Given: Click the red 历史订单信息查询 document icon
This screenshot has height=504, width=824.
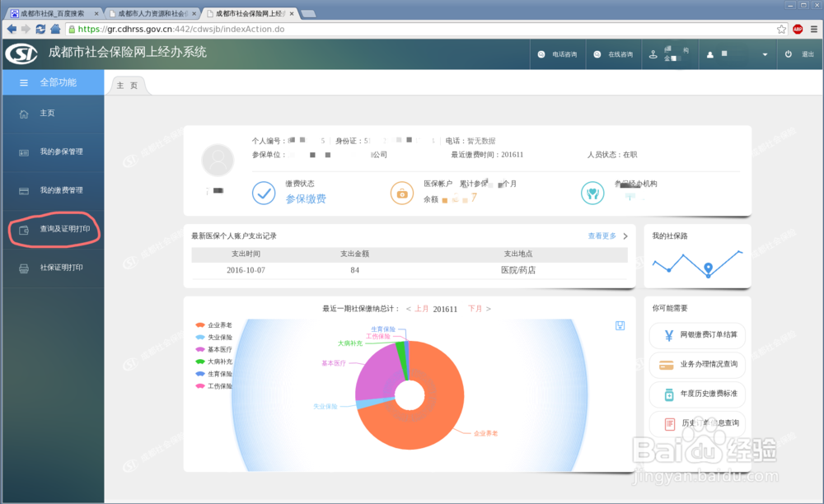Looking at the screenshot, I should (x=671, y=423).
